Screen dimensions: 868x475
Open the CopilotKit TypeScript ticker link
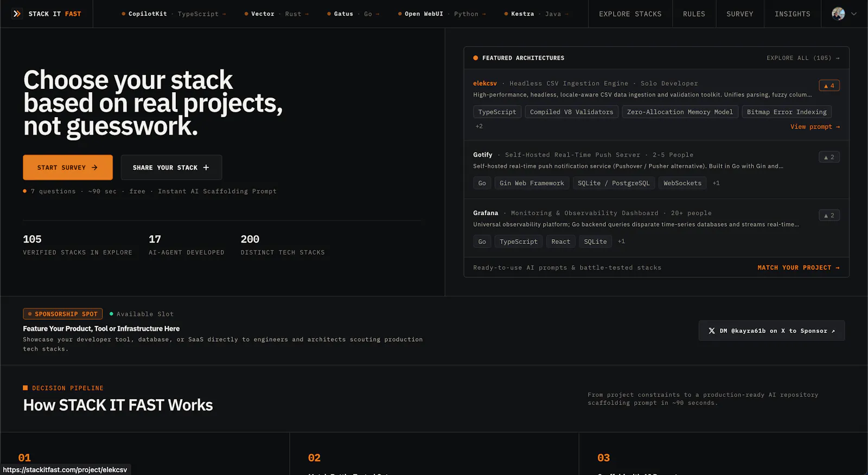click(174, 14)
